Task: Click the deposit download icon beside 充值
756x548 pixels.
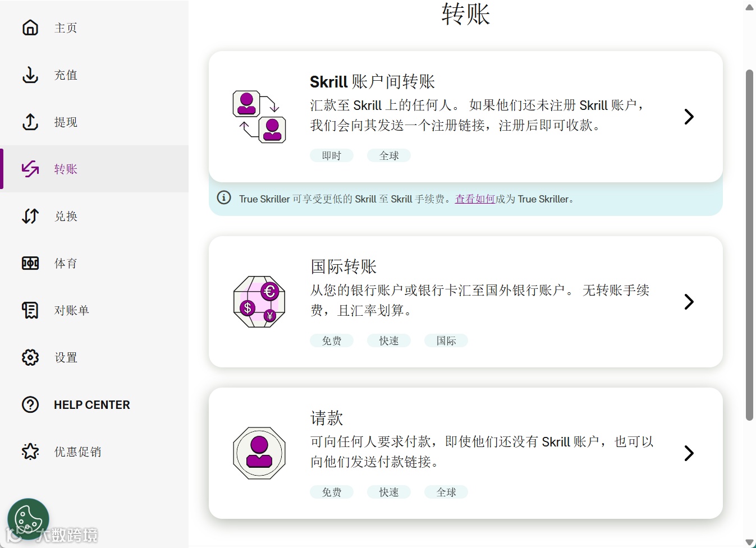Action: (x=30, y=75)
